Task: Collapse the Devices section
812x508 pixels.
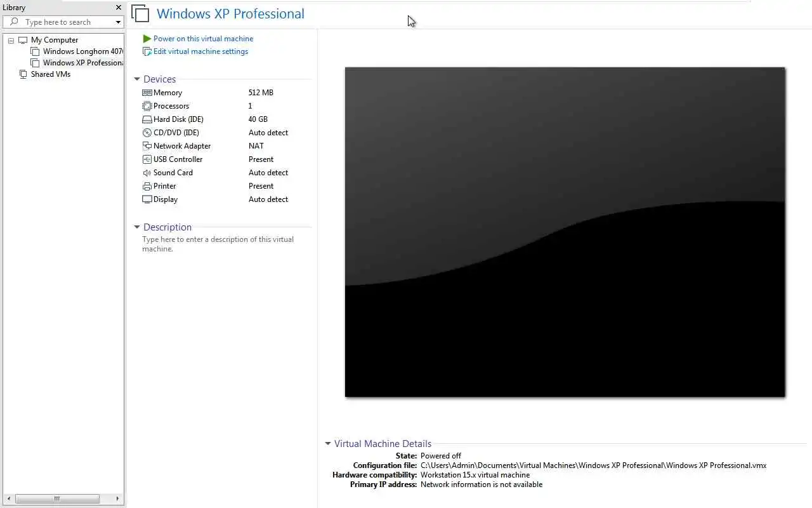Action: pos(136,79)
